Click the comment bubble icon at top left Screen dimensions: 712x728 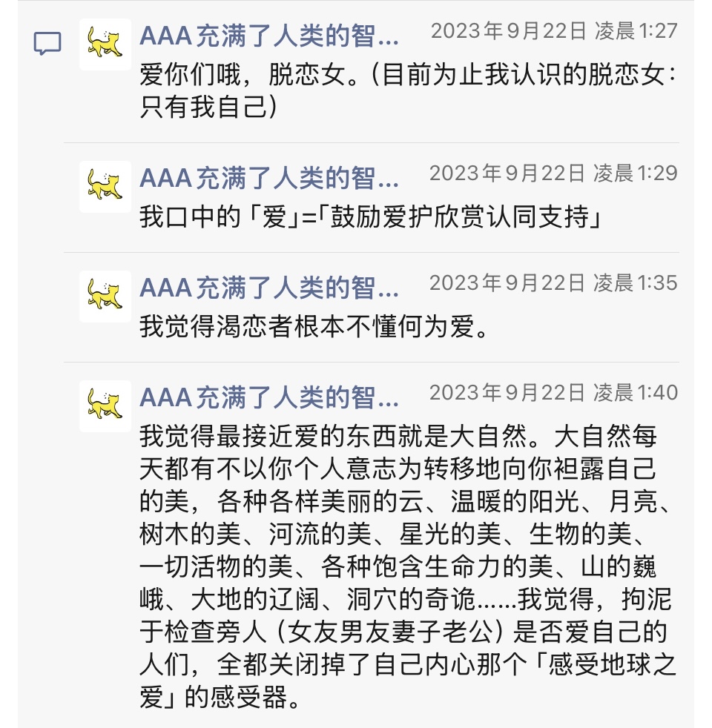(47, 44)
